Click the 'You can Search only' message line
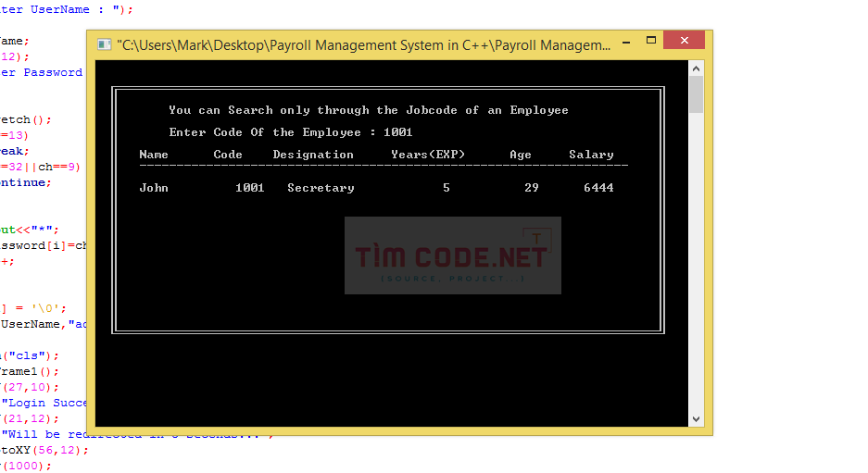 pos(369,110)
